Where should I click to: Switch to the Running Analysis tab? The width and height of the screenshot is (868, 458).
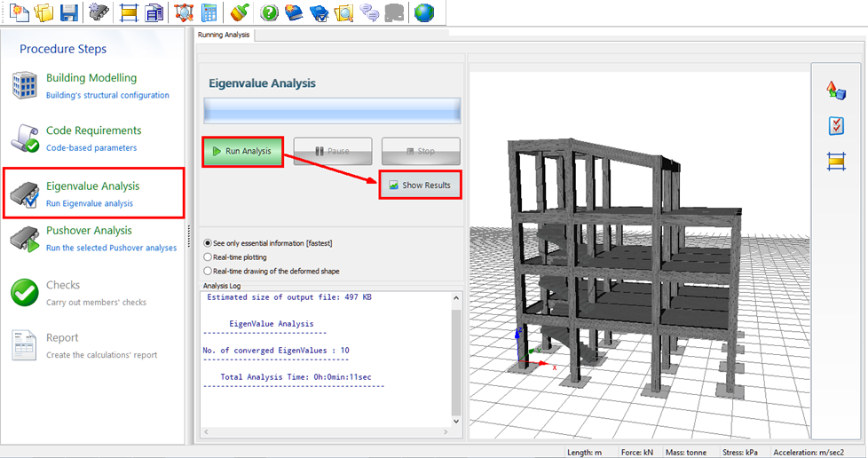coord(225,35)
